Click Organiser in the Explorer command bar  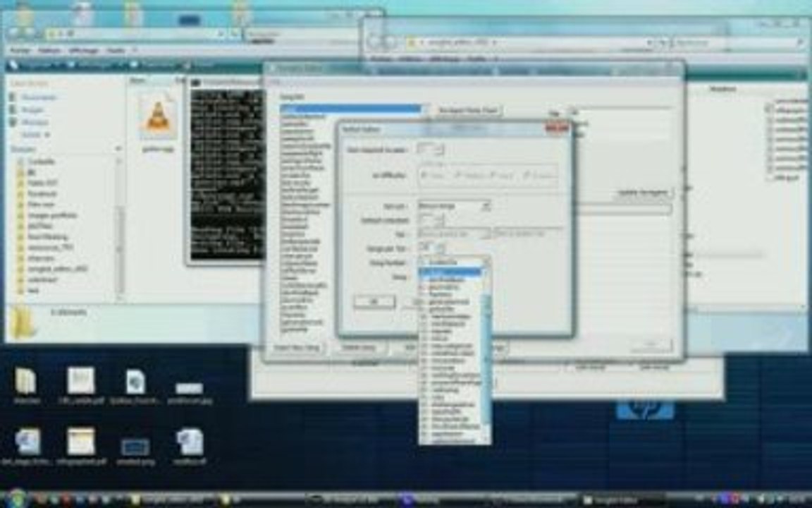click(36, 66)
